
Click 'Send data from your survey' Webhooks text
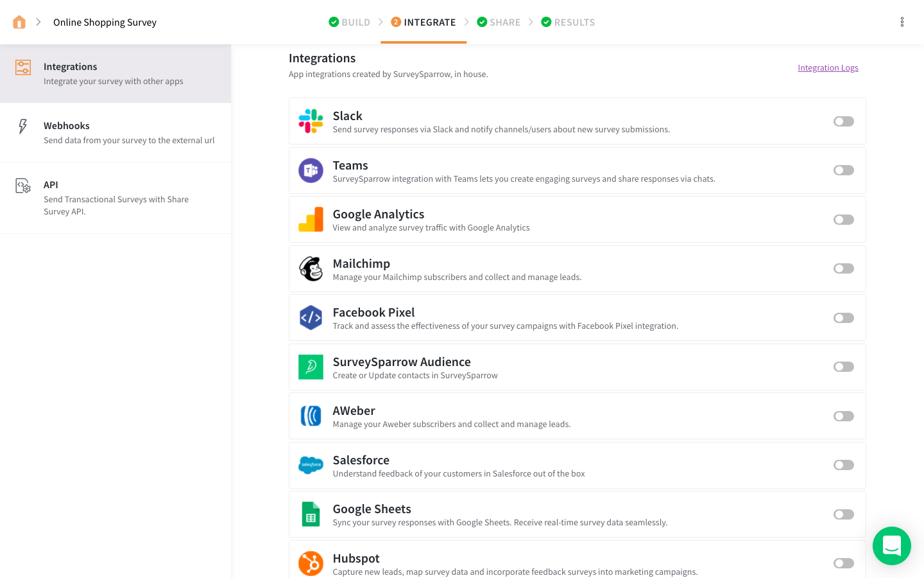(x=129, y=140)
